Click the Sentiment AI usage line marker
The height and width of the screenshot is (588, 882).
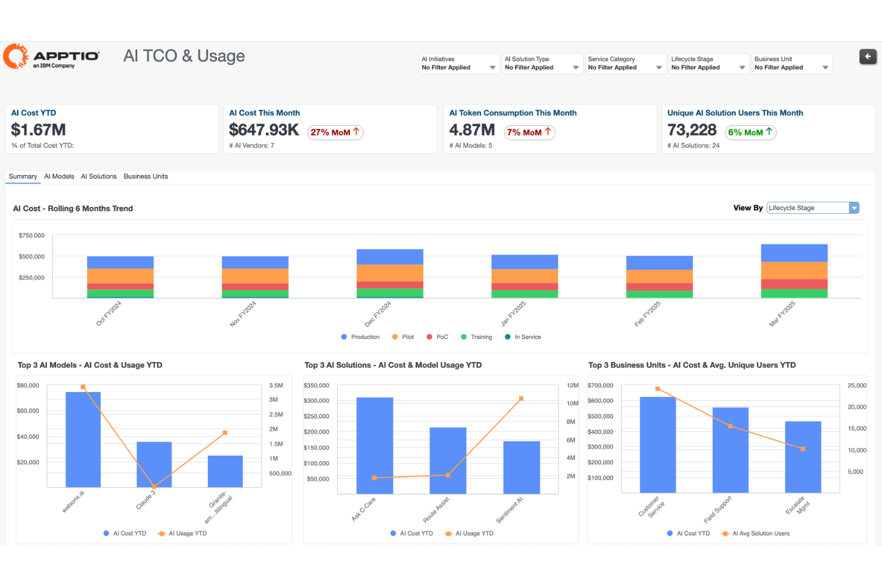tap(521, 399)
